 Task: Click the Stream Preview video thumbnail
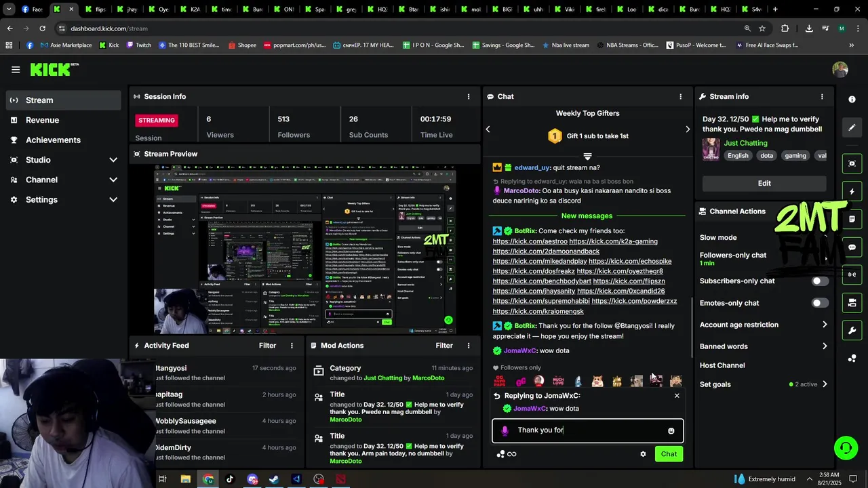click(305, 249)
